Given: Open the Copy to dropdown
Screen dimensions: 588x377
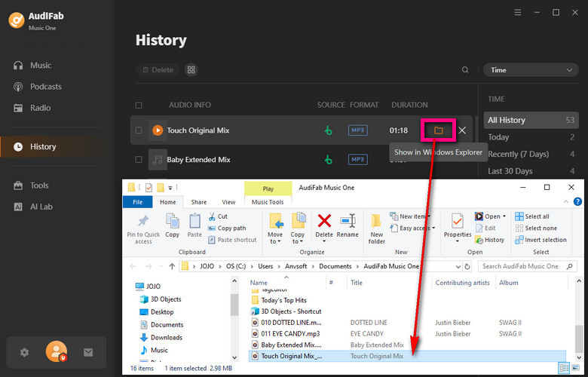Looking at the screenshot, I should click(x=298, y=228).
